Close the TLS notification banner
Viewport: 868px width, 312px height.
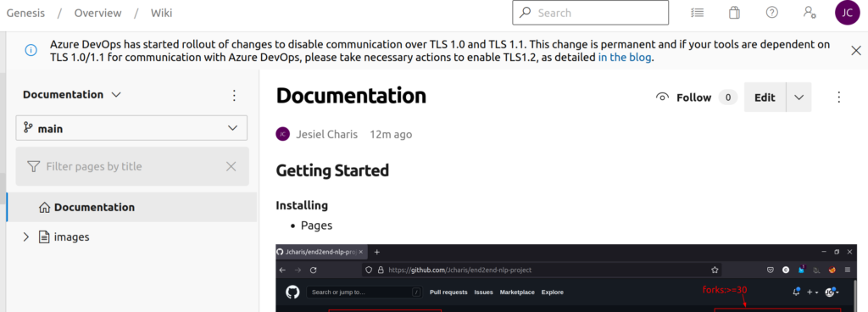coord(856,51)
